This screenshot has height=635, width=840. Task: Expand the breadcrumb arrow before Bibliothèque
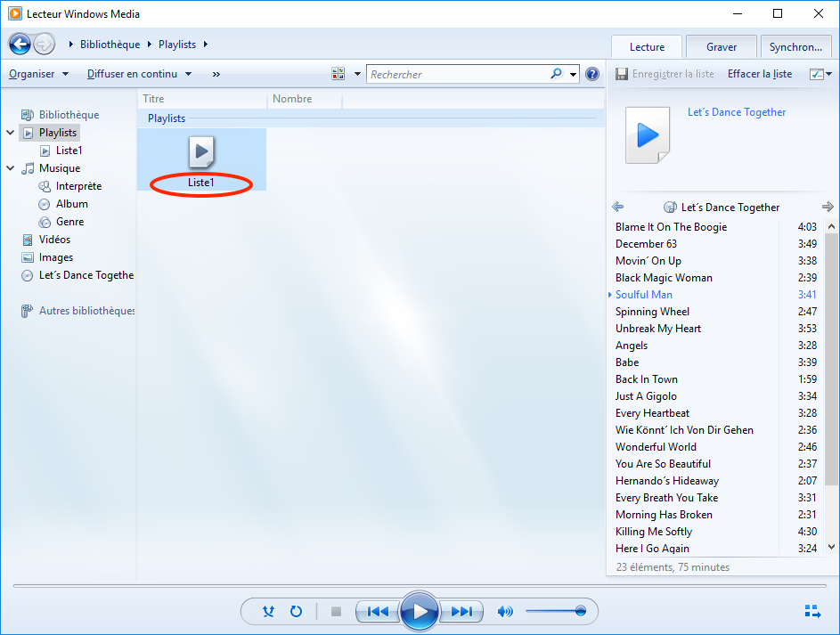pyautogui.click(x=70, y=45)
